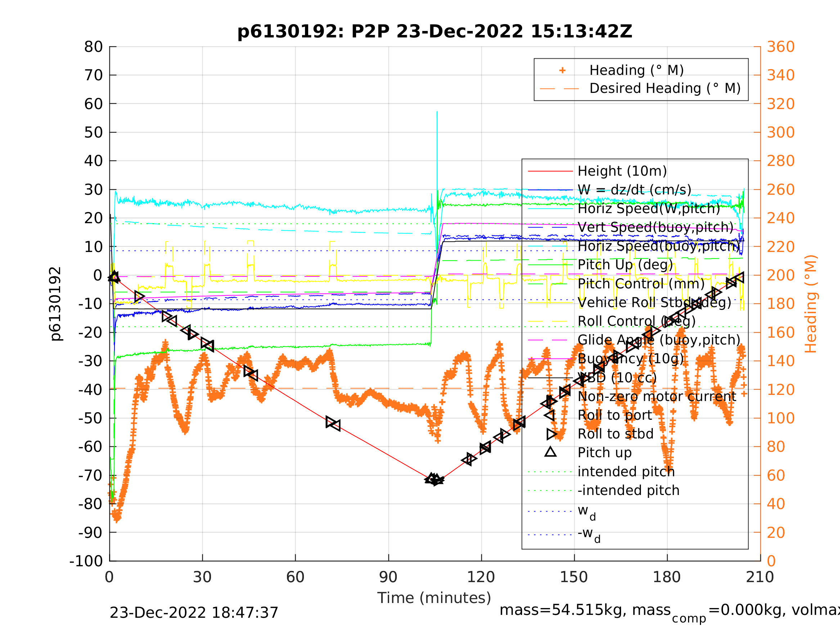Click the Pitch up legend triangle marker
Image resolution: width=840 pixels, height=630 pixels.
coord(550,452)
